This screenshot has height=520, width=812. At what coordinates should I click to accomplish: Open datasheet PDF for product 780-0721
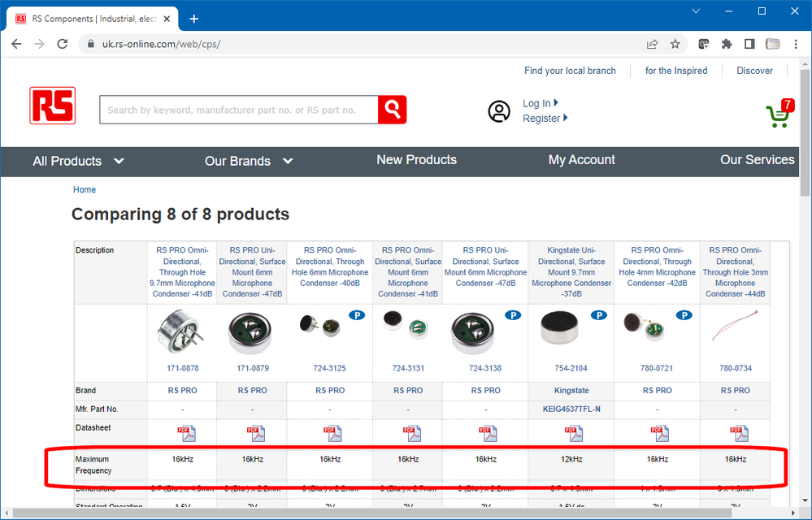[x=660, y=434]
